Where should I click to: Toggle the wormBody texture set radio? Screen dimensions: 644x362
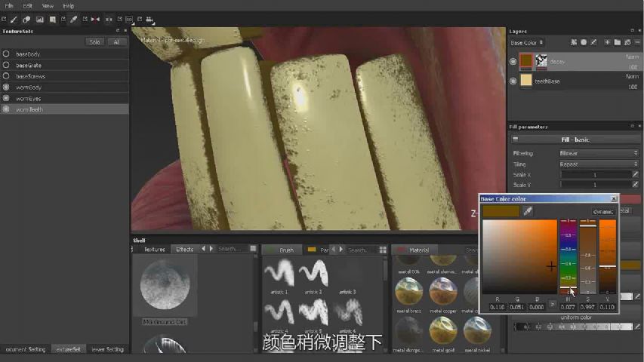point(6,87)
